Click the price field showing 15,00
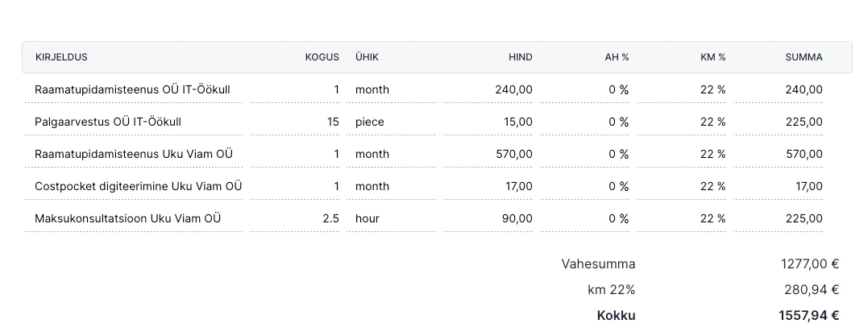This screenshot has width=868, height=336. [488, 122]
